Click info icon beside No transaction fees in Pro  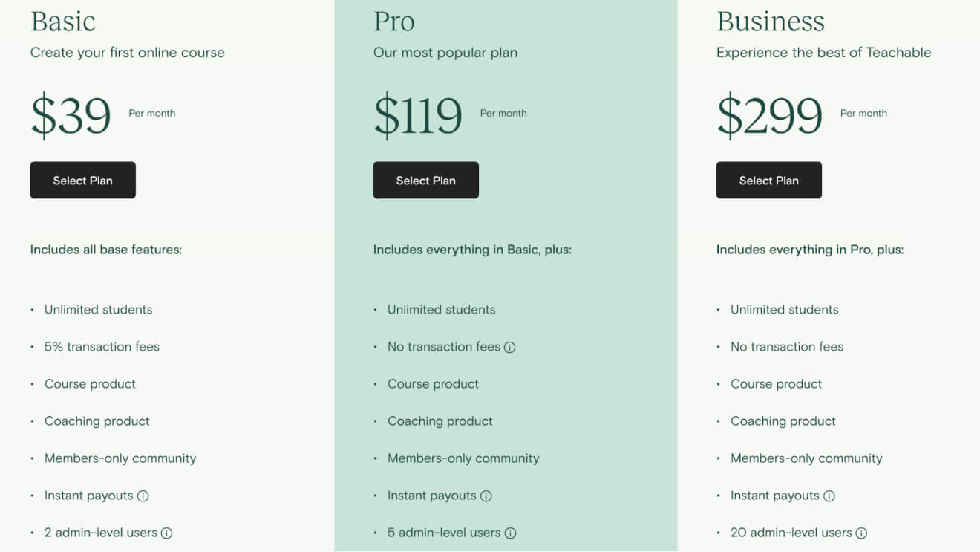[x=510, y=347]
